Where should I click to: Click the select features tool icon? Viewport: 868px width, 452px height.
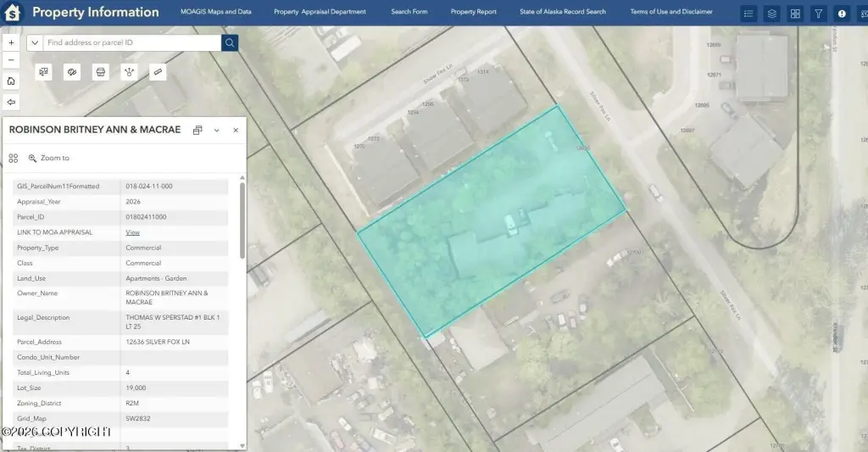click(x=43, y=72)
